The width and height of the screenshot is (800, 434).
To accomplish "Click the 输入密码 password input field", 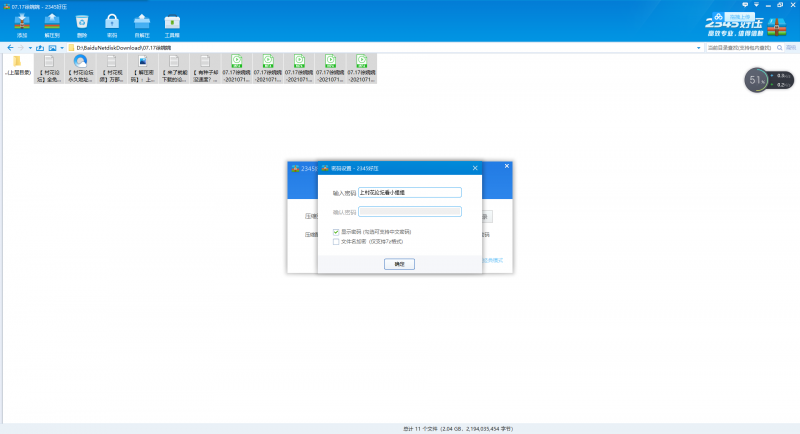I will click(x=409, y=192).
